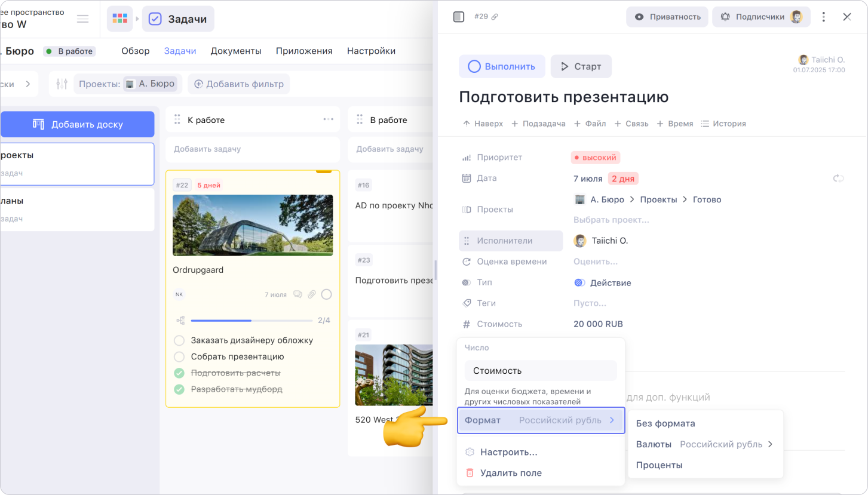Copy task link icon next to #29
The height and width of the screenshot is (495, 868).
click(x=495, y=17)
